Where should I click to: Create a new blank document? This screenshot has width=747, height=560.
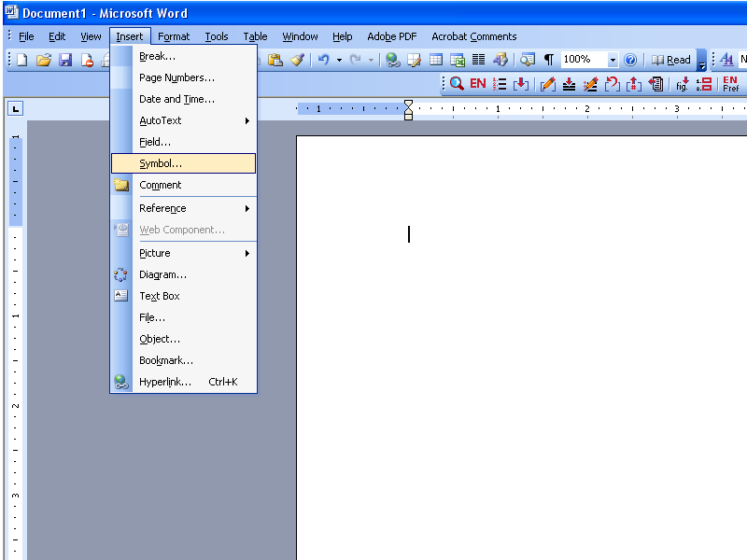coord(19,59)
